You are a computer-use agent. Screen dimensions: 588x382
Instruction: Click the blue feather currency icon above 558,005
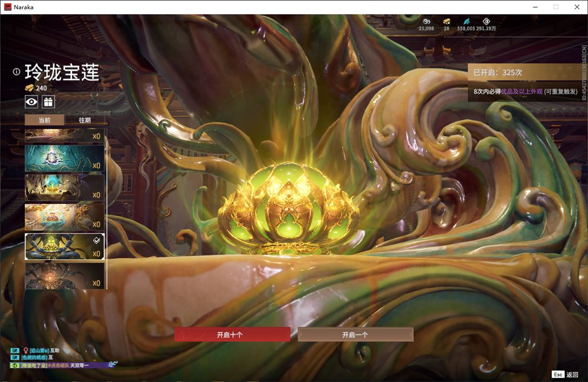coord(466,22)
